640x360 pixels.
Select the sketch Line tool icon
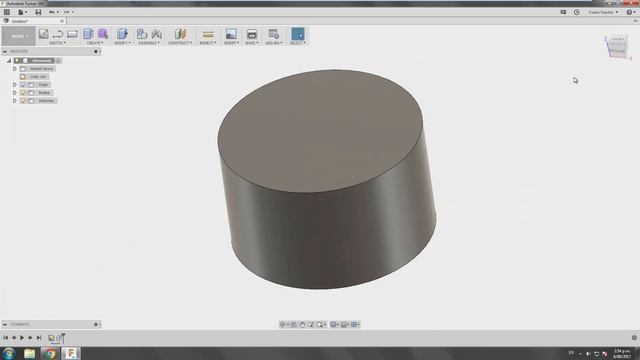click(x=58, y=34)
